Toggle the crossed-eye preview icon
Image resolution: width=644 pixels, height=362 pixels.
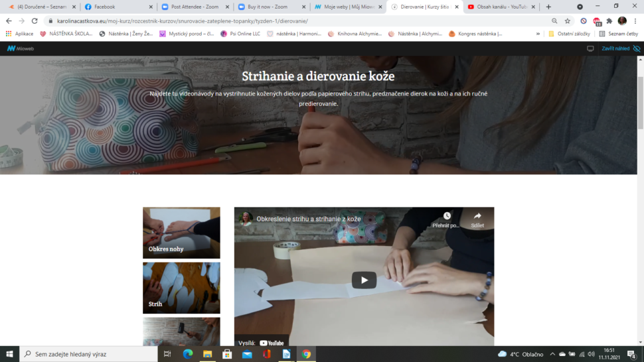tap(637, 48)
